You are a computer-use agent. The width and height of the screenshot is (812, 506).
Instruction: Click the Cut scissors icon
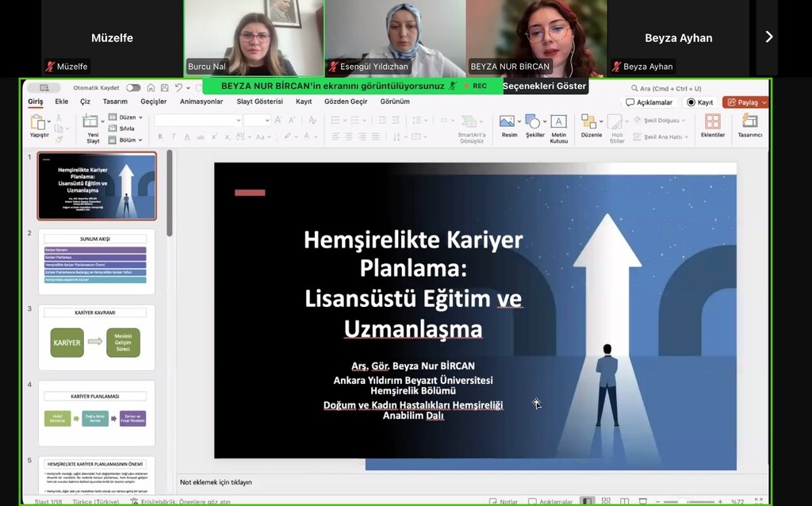coord(59,117)
